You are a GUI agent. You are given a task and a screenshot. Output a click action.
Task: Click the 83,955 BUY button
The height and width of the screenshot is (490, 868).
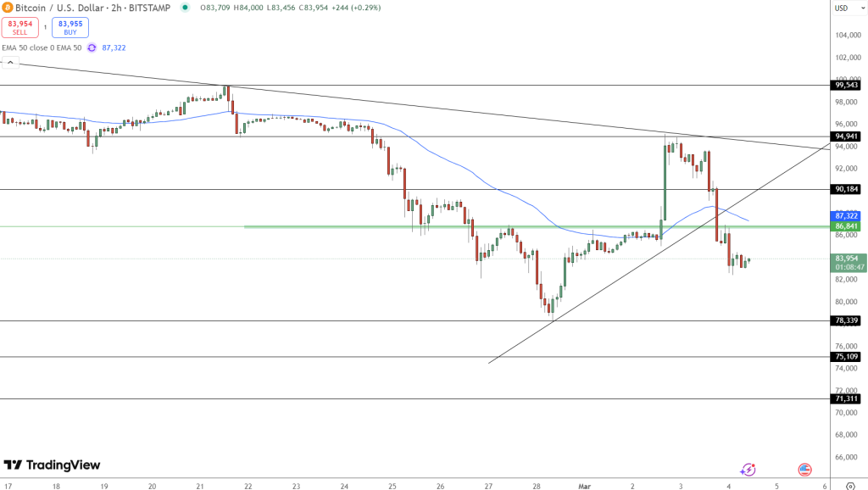pyautogui.click(x=70, y=28)
